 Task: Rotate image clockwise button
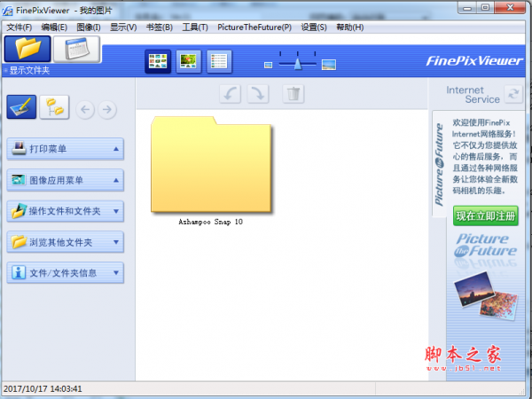pyautogui.click(x=258, y=94)
